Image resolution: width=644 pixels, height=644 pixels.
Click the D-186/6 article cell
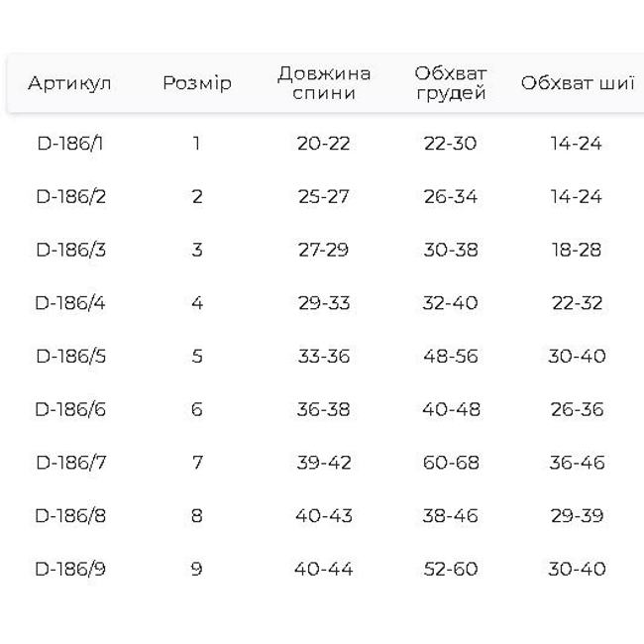click(70, 409)
